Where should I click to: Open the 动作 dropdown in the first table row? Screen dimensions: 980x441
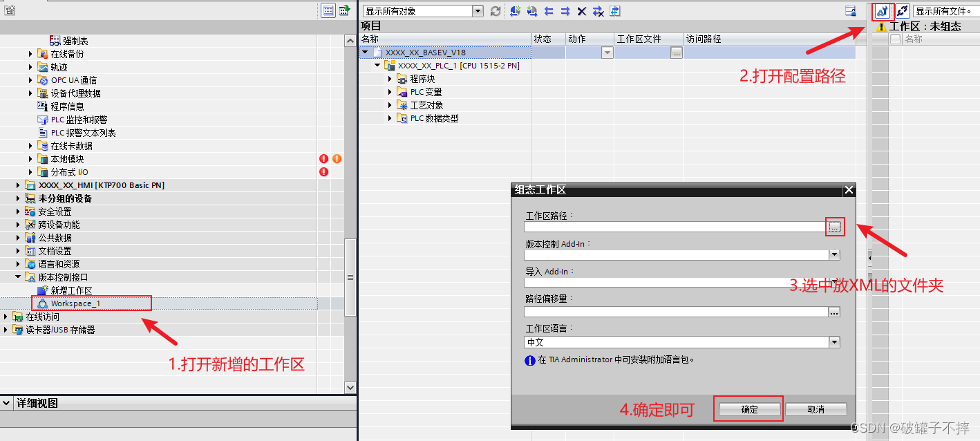pyautogui.click(x=607, y=53)
